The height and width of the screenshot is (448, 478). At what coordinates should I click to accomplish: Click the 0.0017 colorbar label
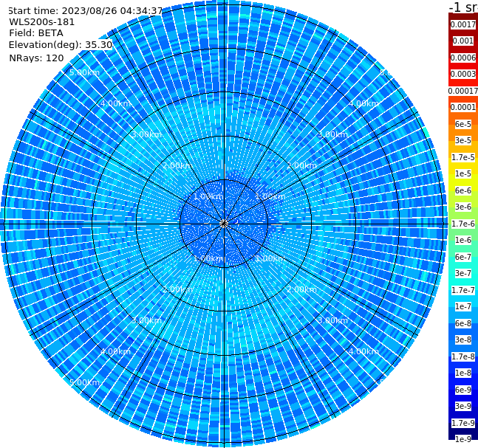463,24
